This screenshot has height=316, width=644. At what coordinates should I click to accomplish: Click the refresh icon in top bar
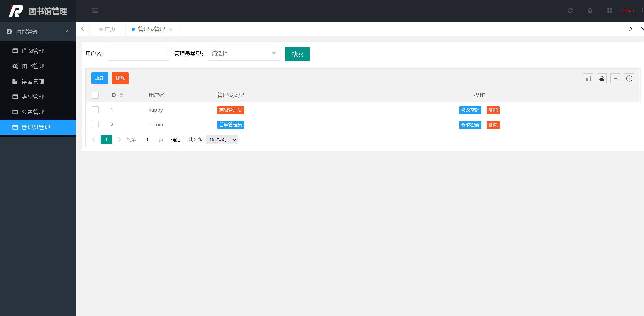tap(570, 11)
